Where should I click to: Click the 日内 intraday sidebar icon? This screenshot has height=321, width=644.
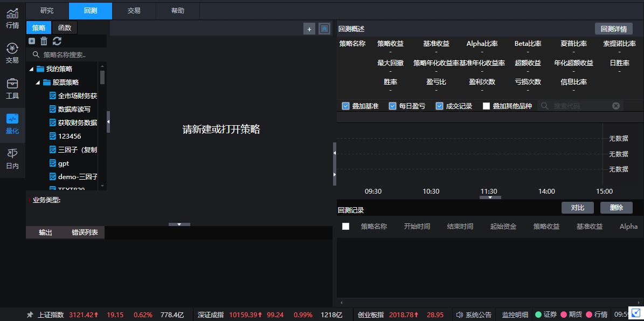click(12, 159)
